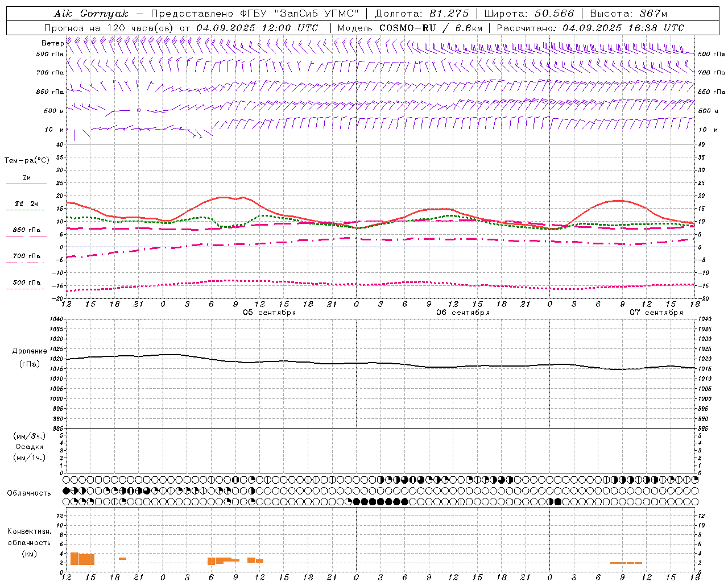This screenshot has height=582, width=728.
Task: Click the tallest orange convective cloud bar
Action: pos(74,559)
